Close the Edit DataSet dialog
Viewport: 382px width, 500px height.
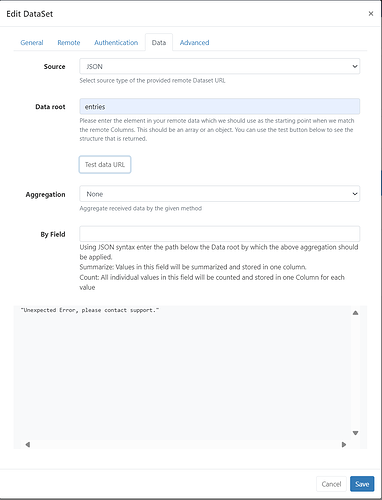pos(371,14)
